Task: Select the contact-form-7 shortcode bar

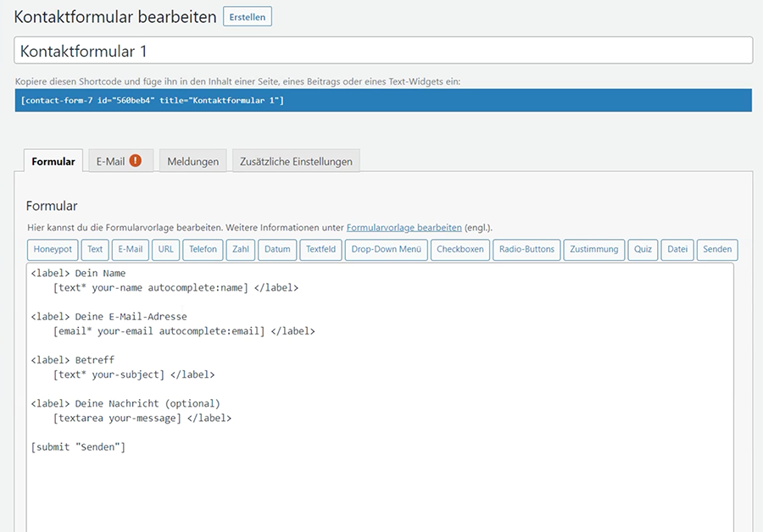Action: [x=383, y=101]
